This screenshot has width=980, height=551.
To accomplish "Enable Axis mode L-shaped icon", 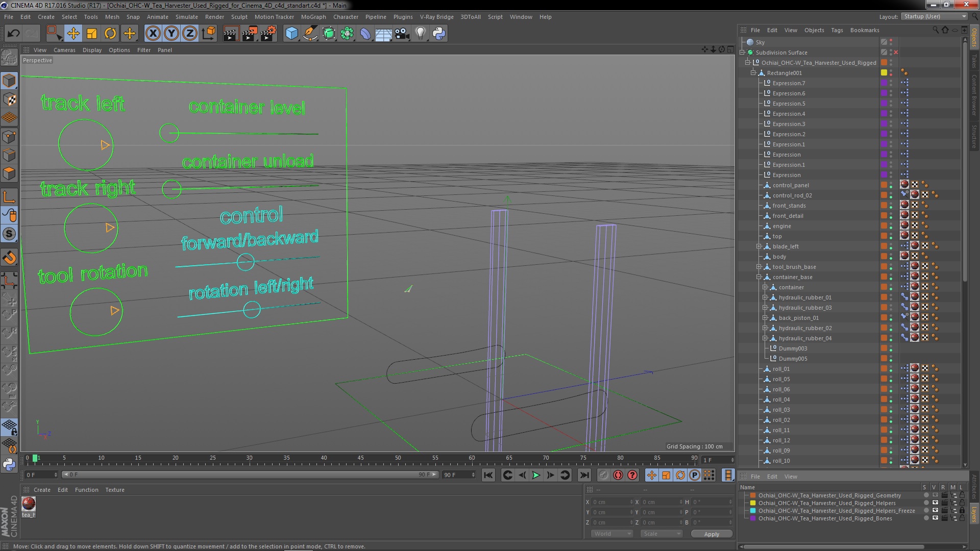I will click(x=9, y=197).
